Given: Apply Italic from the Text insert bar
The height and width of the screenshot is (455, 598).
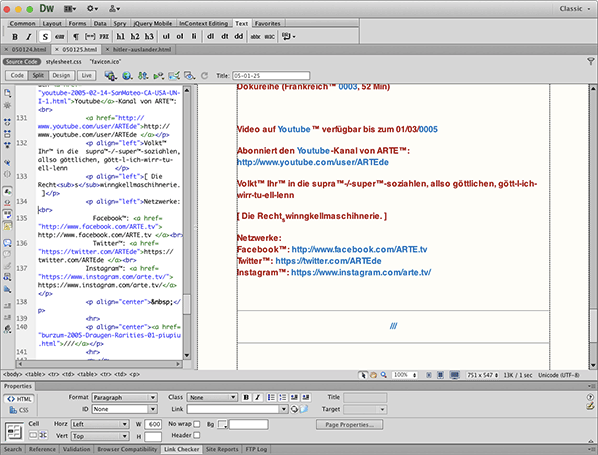Looking at the screenshot, I should pyautogui.click(x=29, y=37).
